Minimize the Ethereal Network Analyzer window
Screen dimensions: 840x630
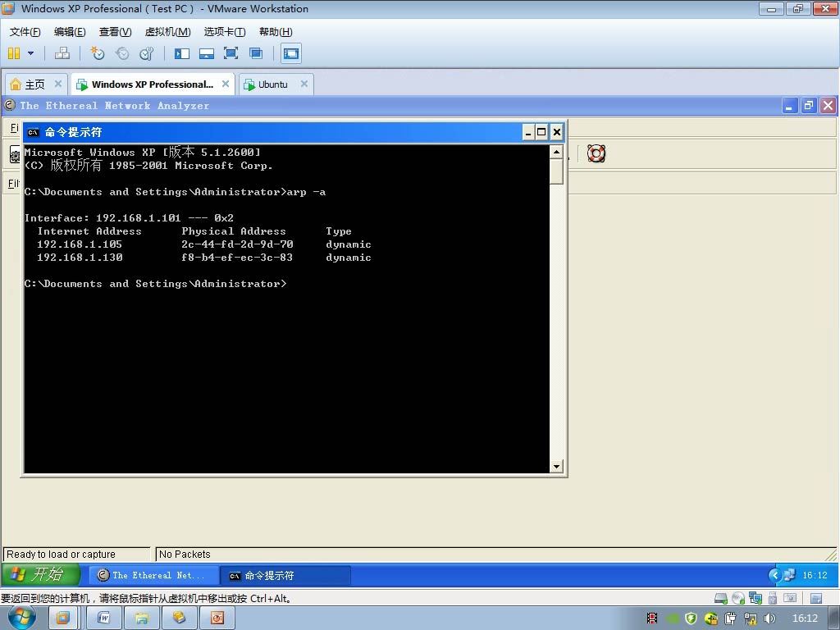click(x=789, y=106)
